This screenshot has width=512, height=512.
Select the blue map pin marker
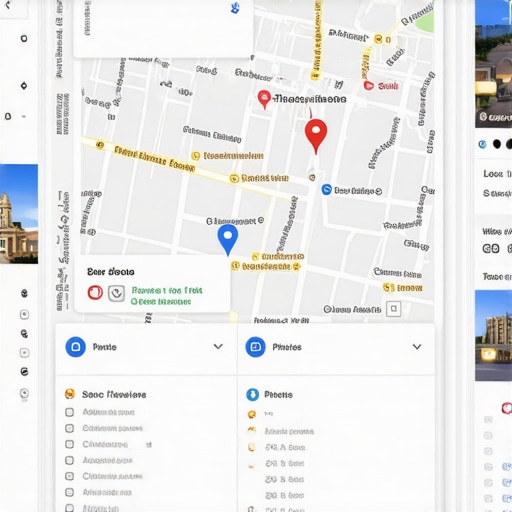[228, 239]
